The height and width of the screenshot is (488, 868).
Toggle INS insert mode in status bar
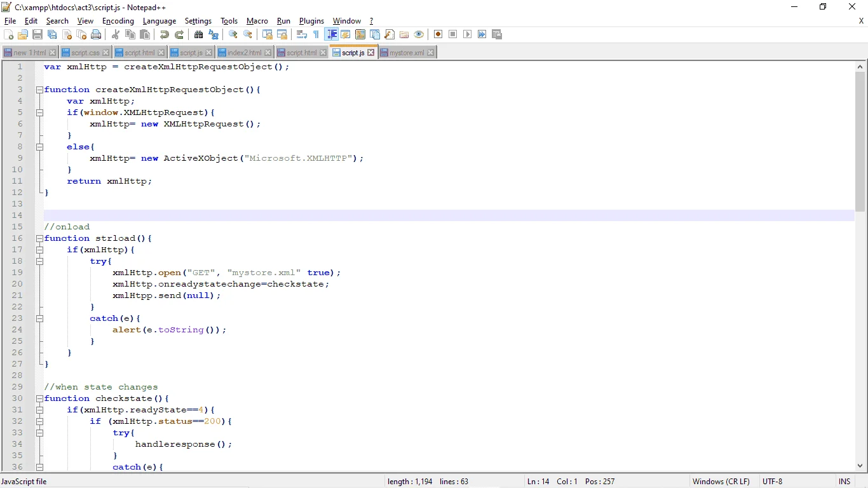[x=844, y=482]
